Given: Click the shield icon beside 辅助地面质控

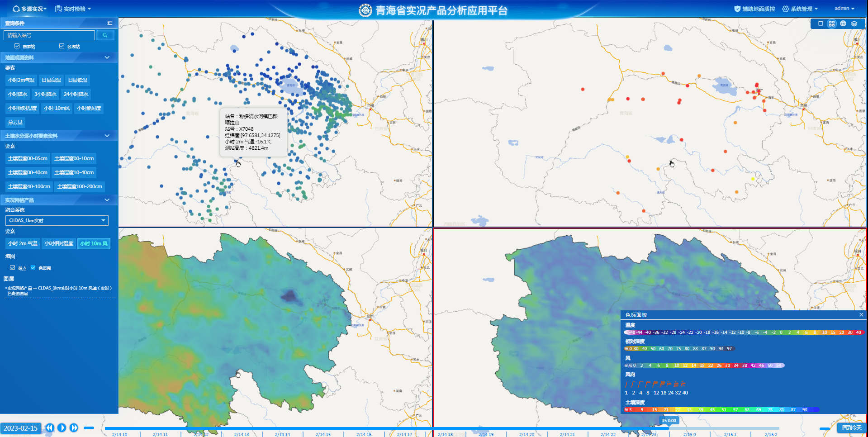Looking at the screenshot, I should 737,9.
